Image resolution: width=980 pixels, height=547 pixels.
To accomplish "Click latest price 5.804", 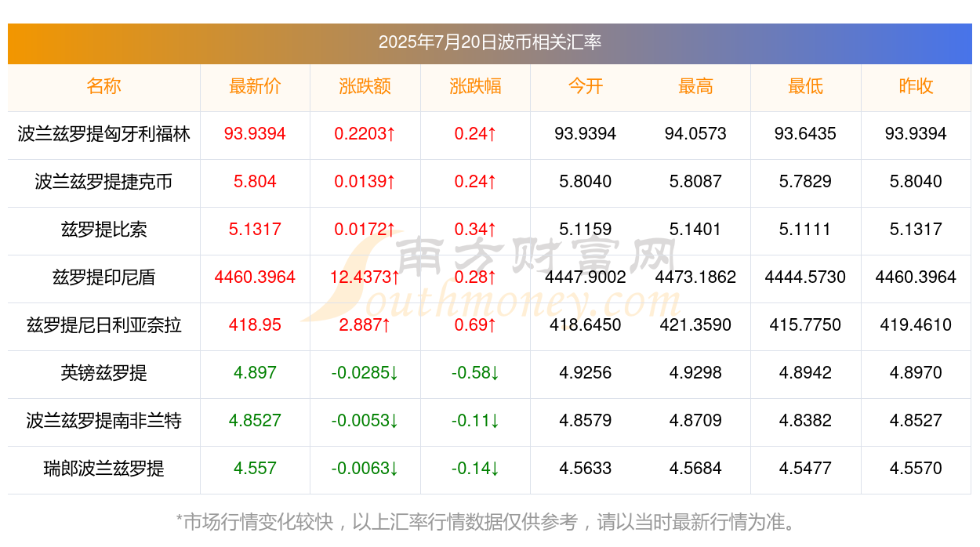I will [255, 182].
